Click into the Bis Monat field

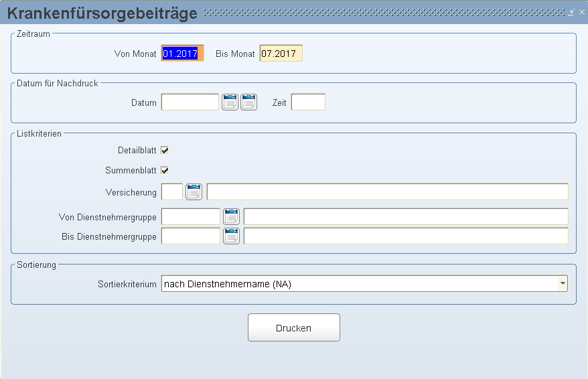tap(281, 53)
